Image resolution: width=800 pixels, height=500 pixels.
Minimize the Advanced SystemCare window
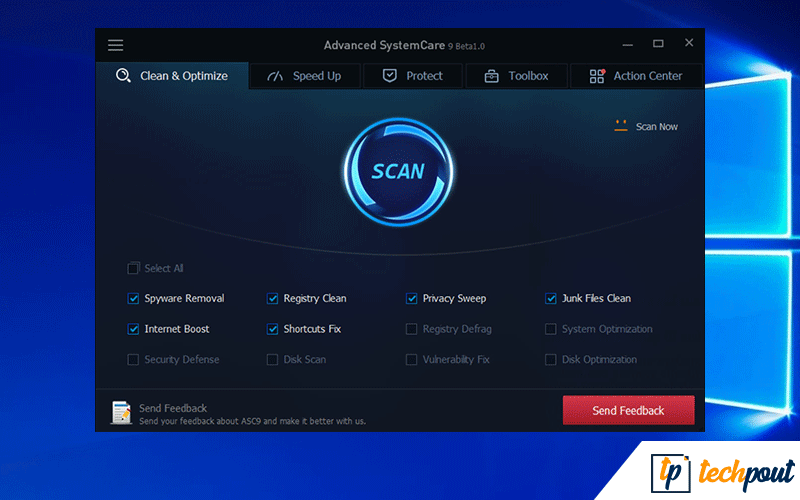point(628,44)
